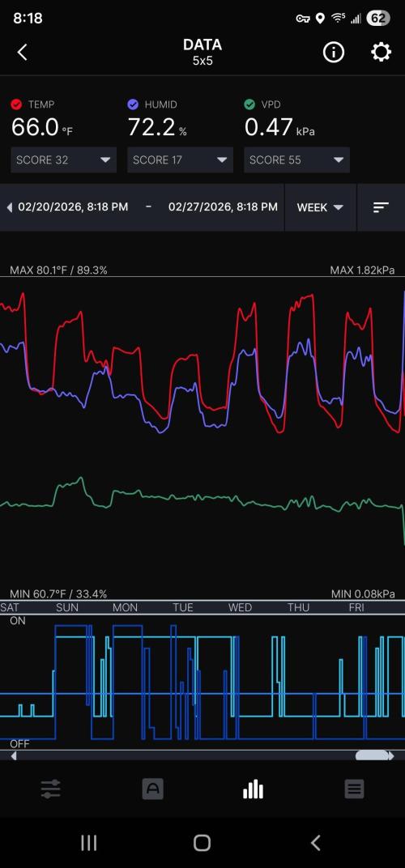The width and height of the screenshot is (405, 868).
Task: Select the start date 02/20/2026, 8:18 PM
Action: coord(73,207)
